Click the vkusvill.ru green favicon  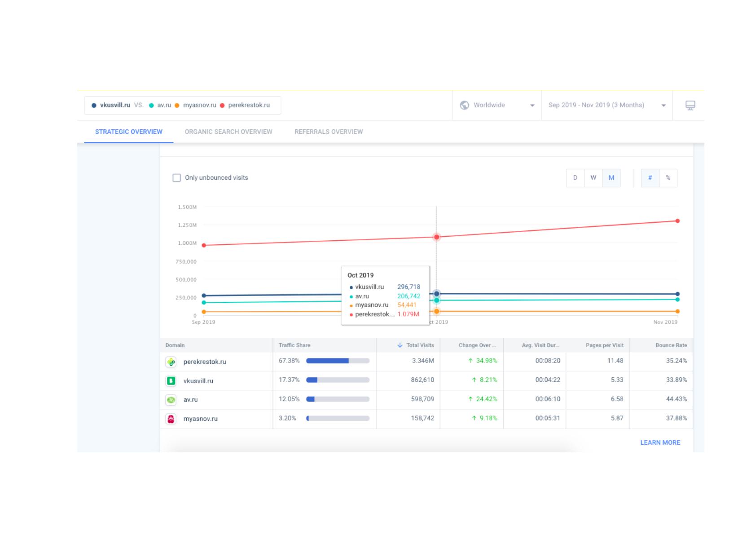click(x=171, y=381)
